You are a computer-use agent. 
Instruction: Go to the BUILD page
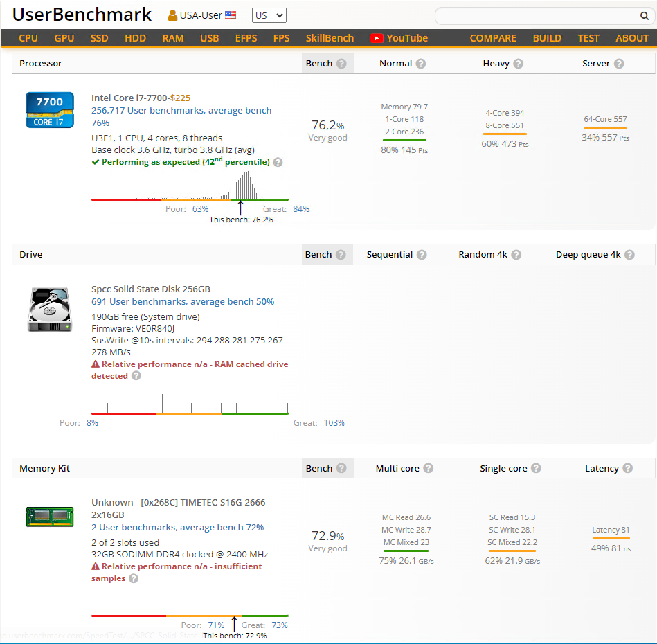tap(547, 38)
